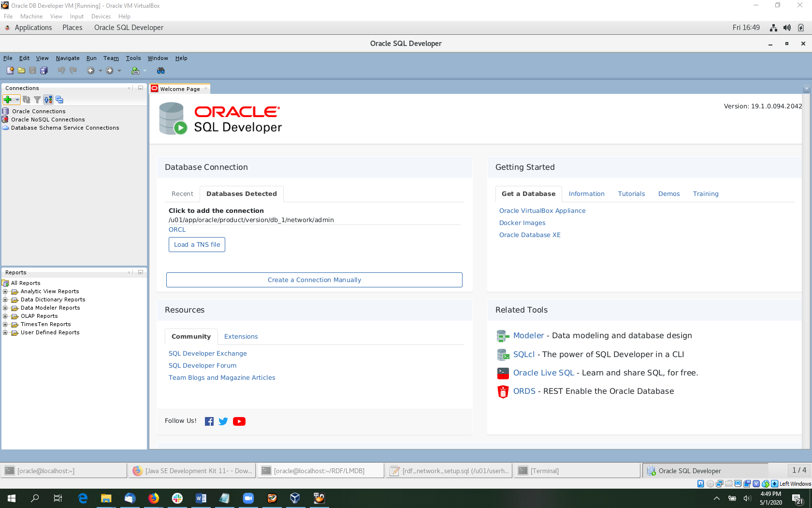This screenshot has width=812, height=508.
Task: Click the Oracle Database XE link
Action: pyautogui.click(x=530, y=235)
